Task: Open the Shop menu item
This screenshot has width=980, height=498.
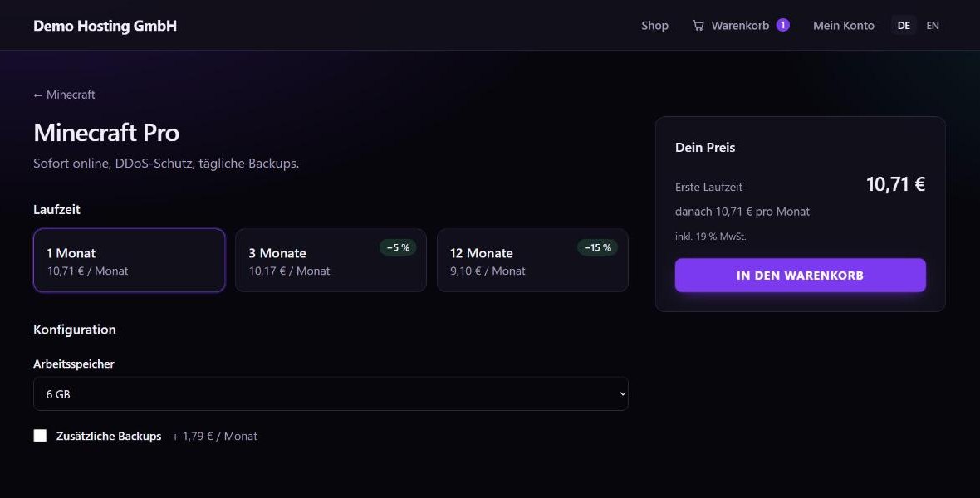Action: (654, 26)
